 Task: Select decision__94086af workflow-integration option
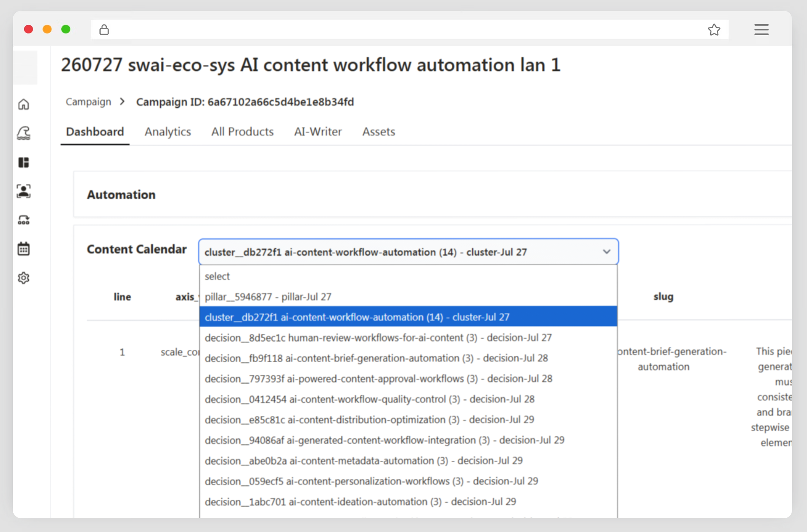coord(408,440)
